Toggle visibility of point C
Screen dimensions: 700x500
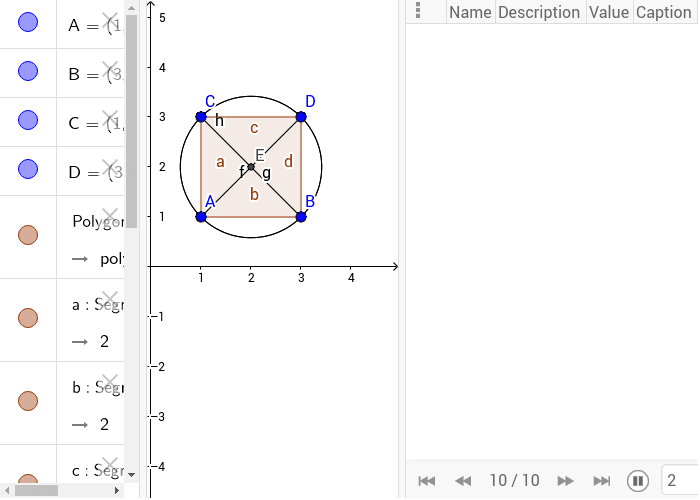[x=28, y=120]
